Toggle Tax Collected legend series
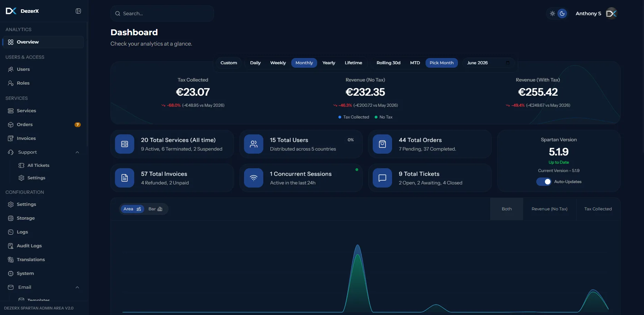 354,117
